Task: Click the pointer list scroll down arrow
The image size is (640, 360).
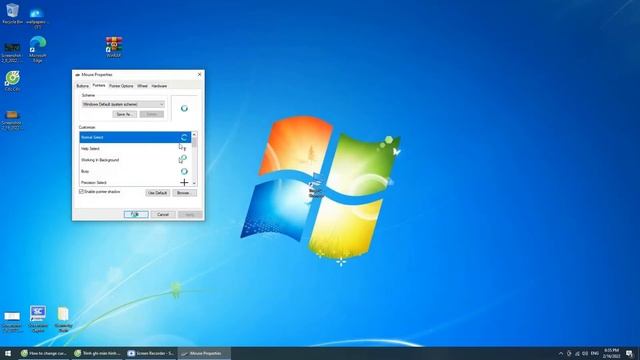Action: [x=194, y=183]
